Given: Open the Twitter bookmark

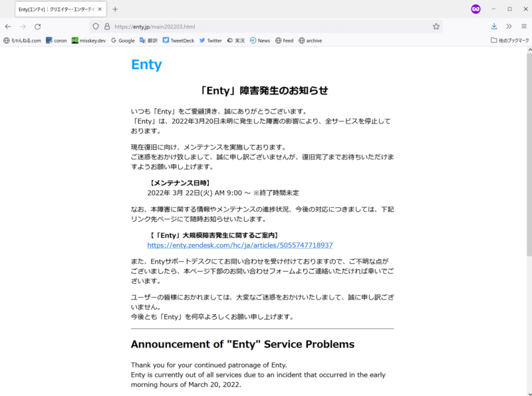Looking at the screenshot, I should tap(211, 41).
